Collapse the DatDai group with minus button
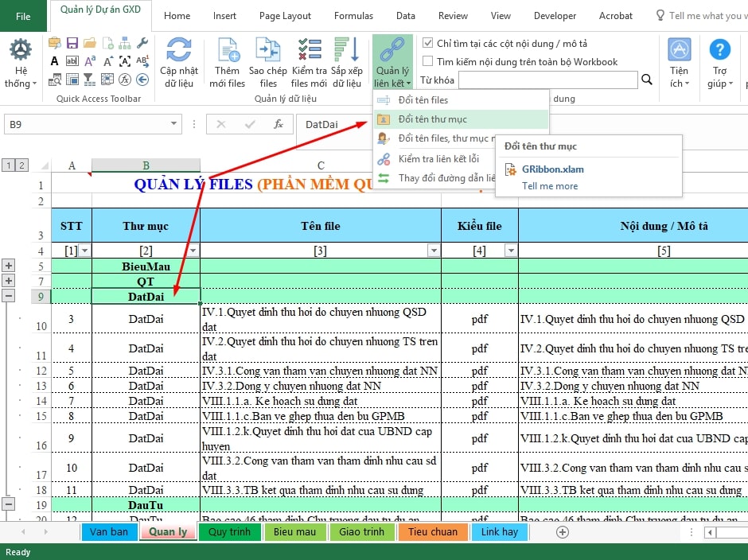The image size is (748, 560). 9,296
